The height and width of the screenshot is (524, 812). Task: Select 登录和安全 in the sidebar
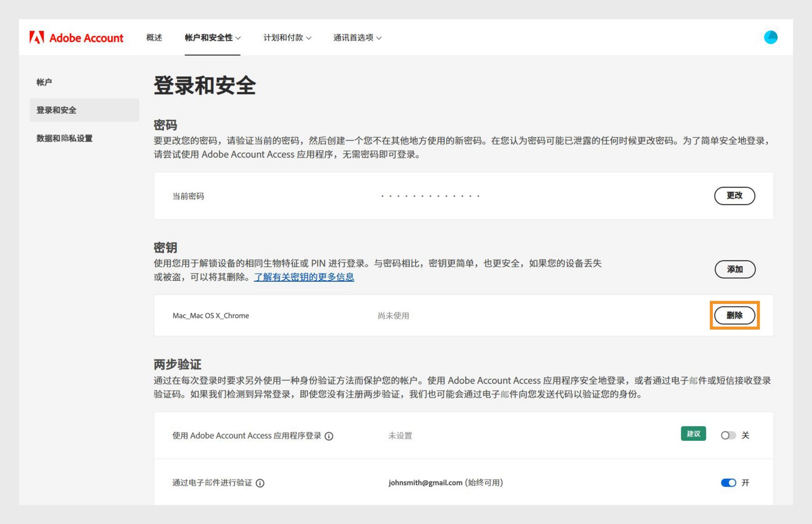tap(56, 110)
